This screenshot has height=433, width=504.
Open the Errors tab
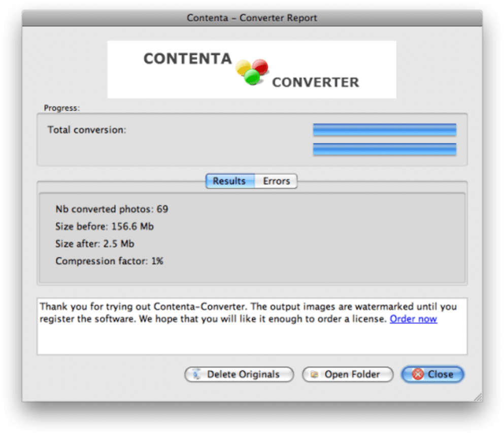(x=276, y=181)
